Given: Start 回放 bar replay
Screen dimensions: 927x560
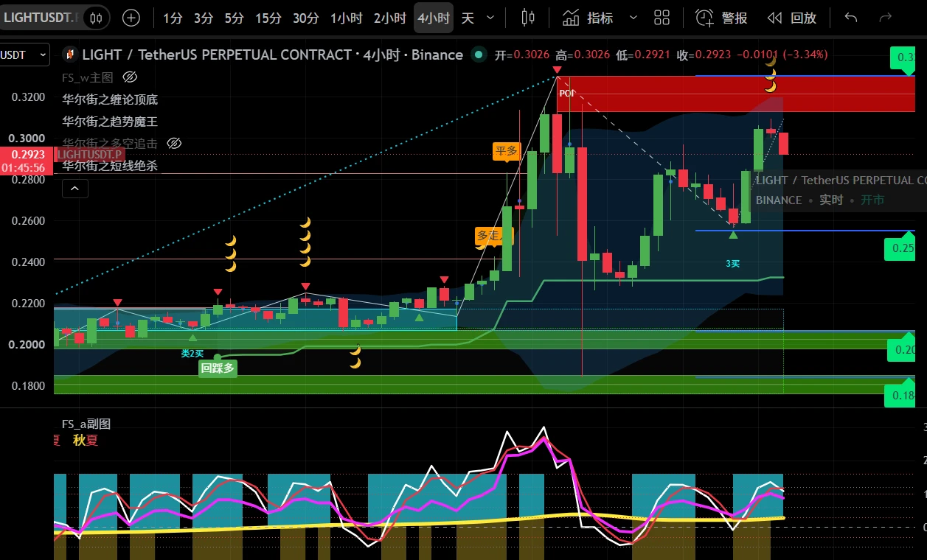Looking at the screenshot, I should [791, 18].
